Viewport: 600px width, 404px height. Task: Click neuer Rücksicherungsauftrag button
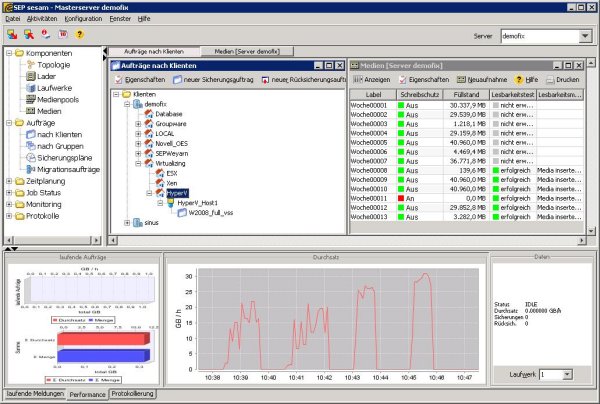tap(304, 80)
